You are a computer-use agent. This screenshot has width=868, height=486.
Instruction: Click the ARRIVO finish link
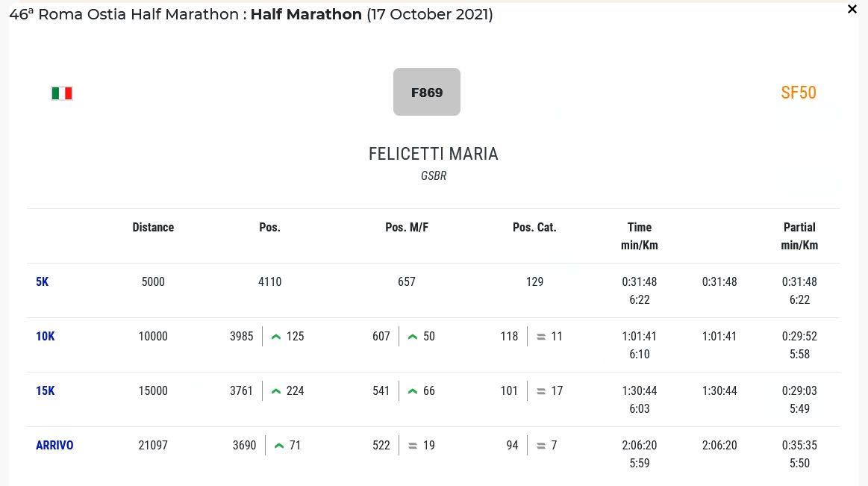(x=54, y=446)
